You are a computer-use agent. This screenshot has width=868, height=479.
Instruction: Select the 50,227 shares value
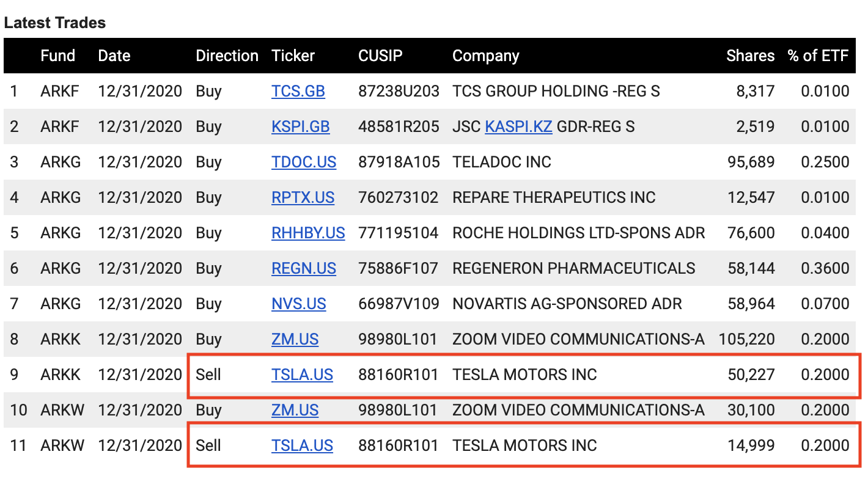(x=751, y=375)
